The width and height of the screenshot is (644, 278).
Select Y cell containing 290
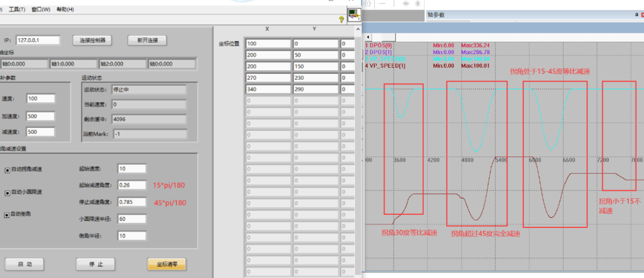[x=315, y=89]
